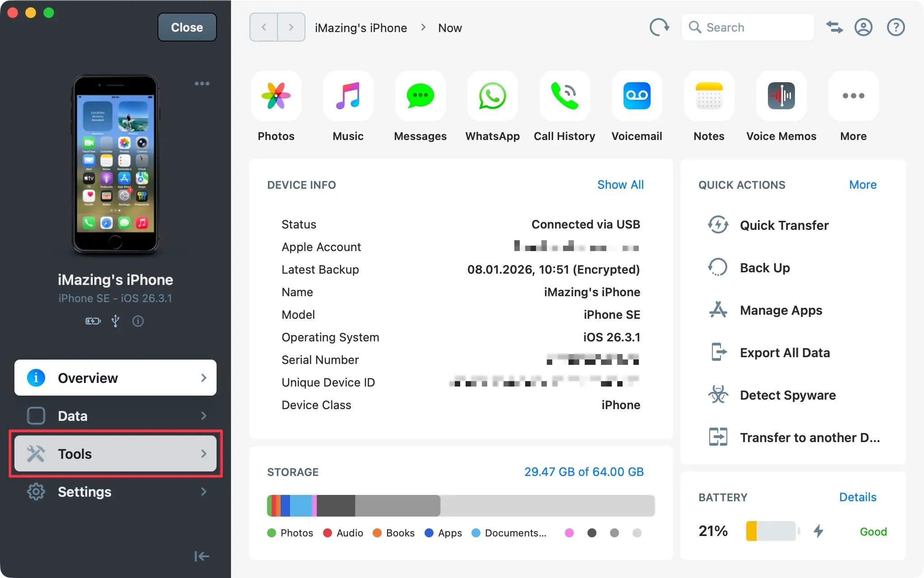Open the three-dot device options menu

pyautogui.click(x=202, y=84)
